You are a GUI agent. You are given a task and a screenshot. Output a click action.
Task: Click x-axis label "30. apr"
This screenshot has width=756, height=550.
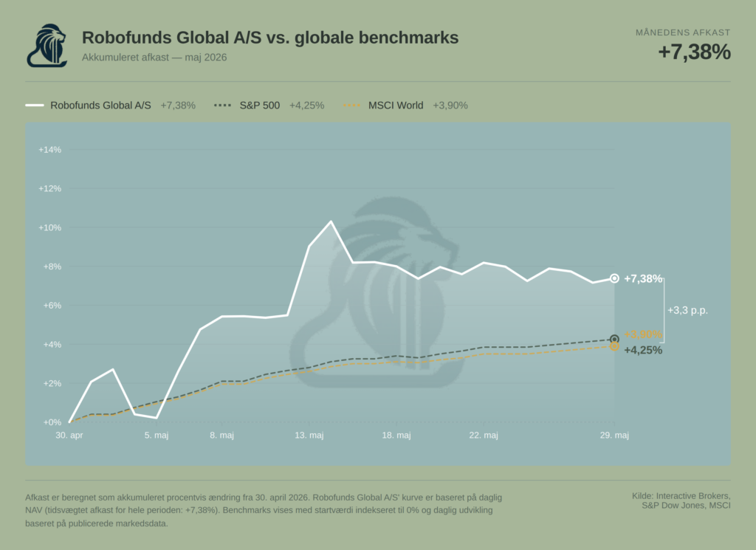[69, 436]
